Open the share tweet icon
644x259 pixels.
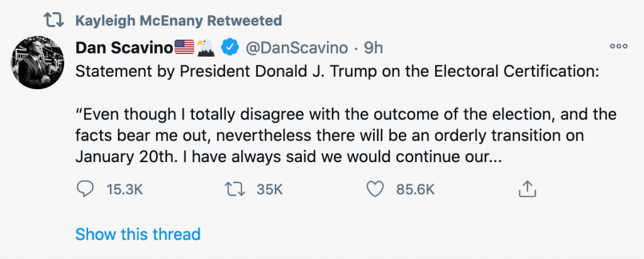pyautogui.click(x=528, y=189)
